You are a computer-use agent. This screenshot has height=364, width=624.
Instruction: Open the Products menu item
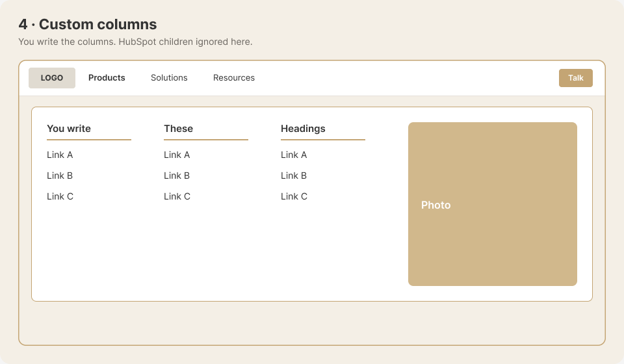click(107, 78)
